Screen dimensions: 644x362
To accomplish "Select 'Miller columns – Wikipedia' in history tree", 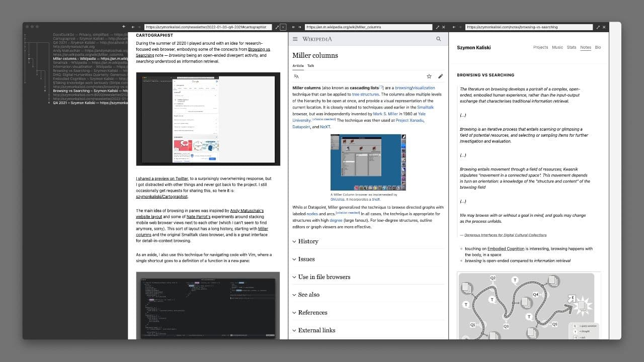I will tap(91, 59).
